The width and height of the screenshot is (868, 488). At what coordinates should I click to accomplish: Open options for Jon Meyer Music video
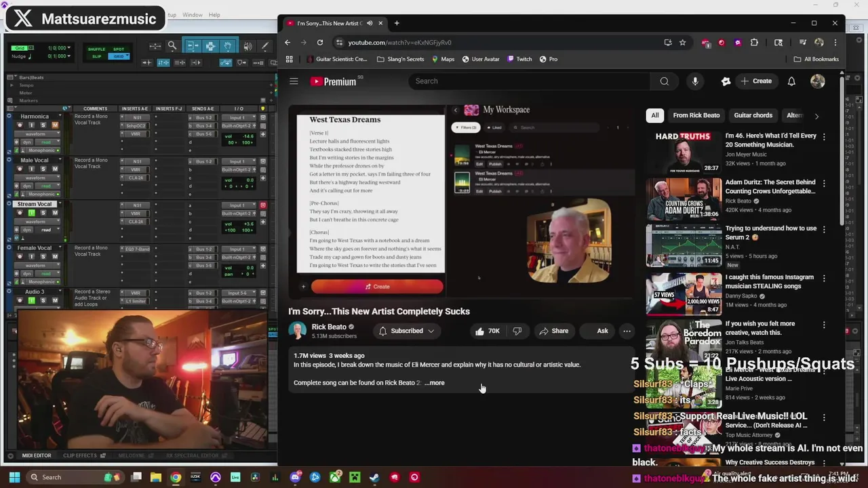click(824, 136)
